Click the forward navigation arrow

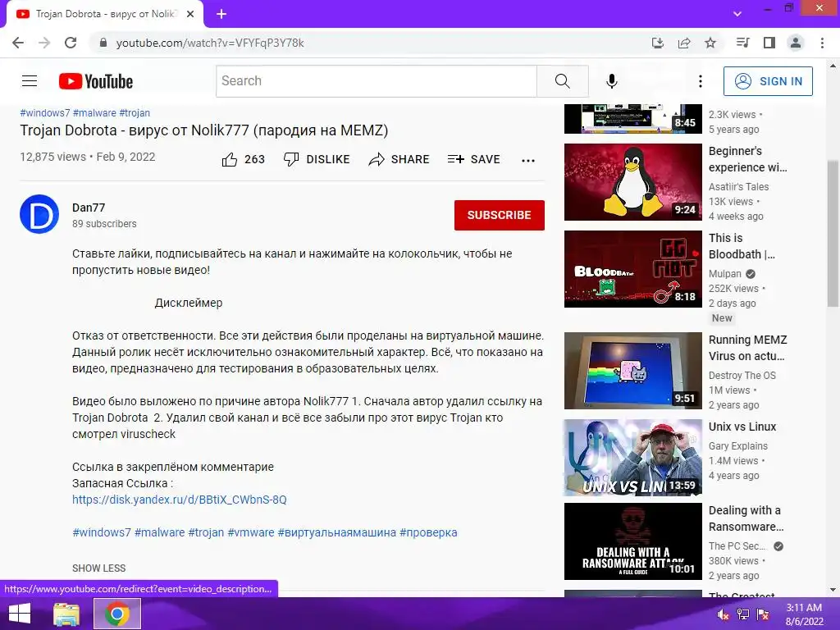click(x=44, y=43)
